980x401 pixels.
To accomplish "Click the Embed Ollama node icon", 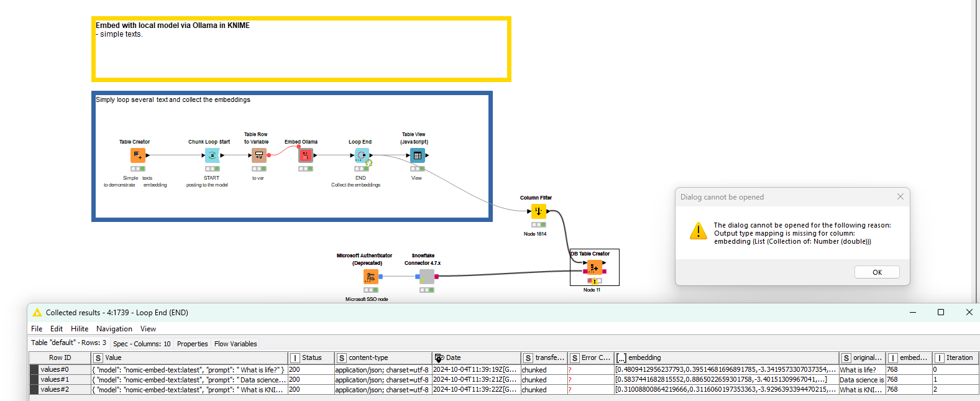I will [x=305, y=155].
